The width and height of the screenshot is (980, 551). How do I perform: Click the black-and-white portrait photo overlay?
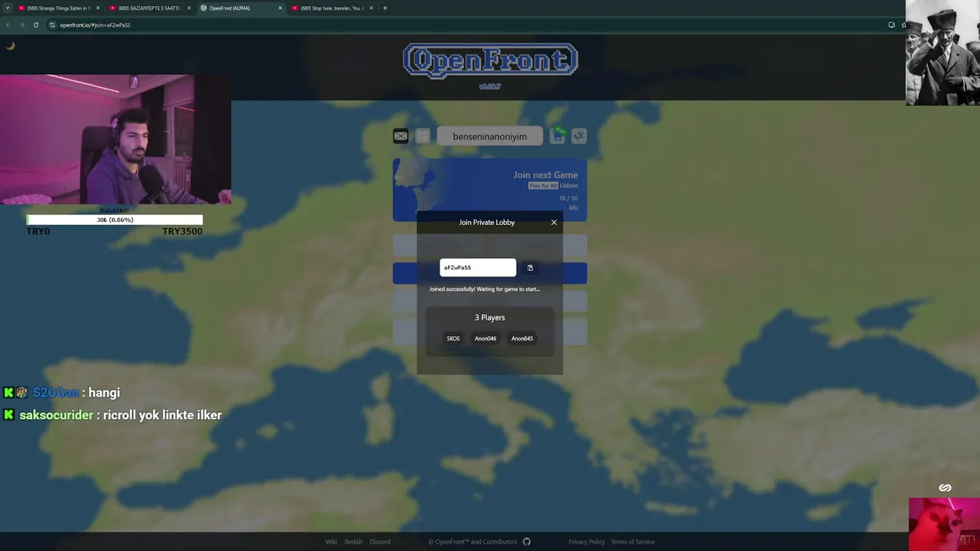[942, 52]
